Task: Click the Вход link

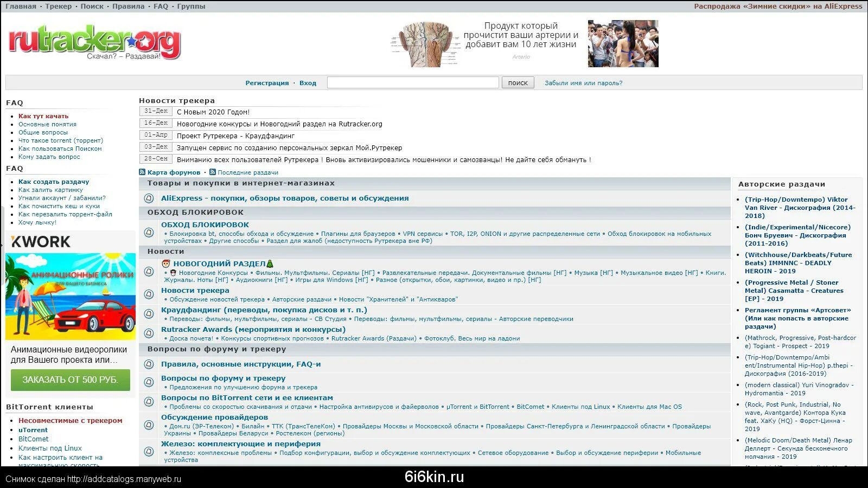Action: (308, 83)
